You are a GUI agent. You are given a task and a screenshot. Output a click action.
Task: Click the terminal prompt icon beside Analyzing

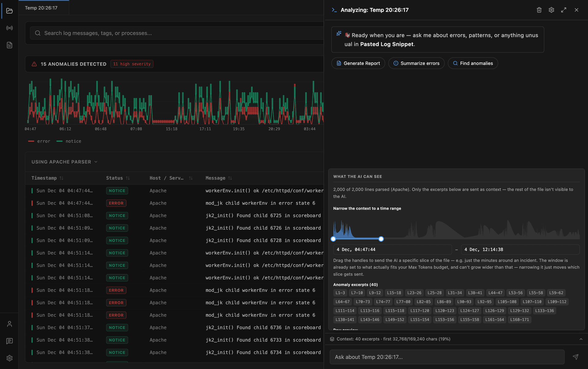(334, 10)
